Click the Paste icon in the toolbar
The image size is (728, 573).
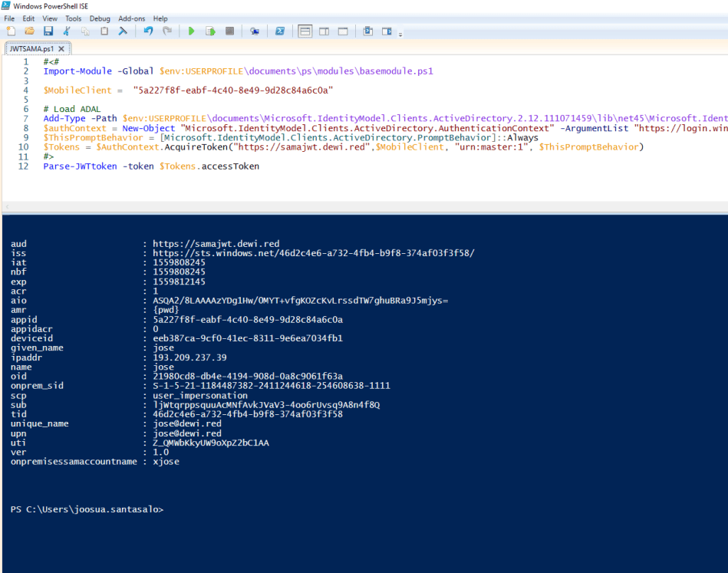point(104,31)
